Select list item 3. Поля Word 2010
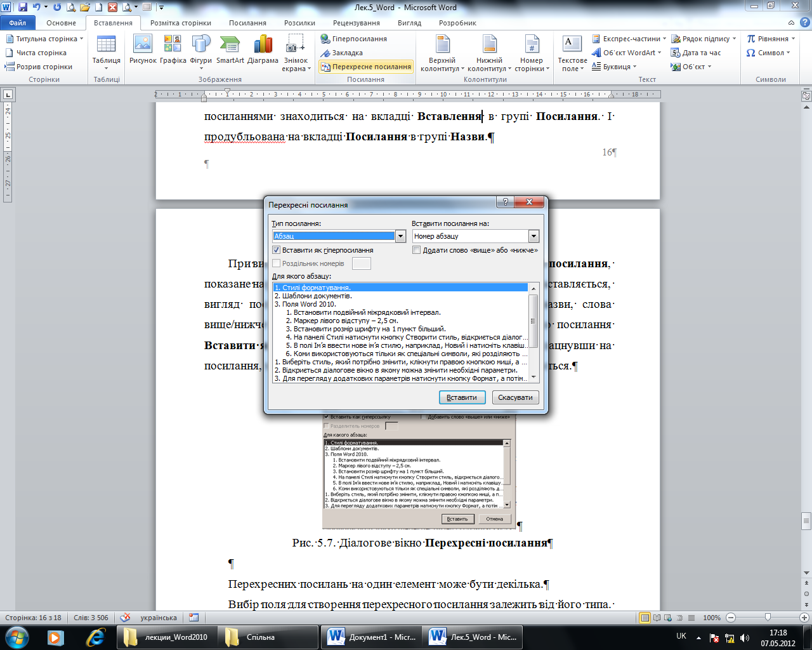 400,304
